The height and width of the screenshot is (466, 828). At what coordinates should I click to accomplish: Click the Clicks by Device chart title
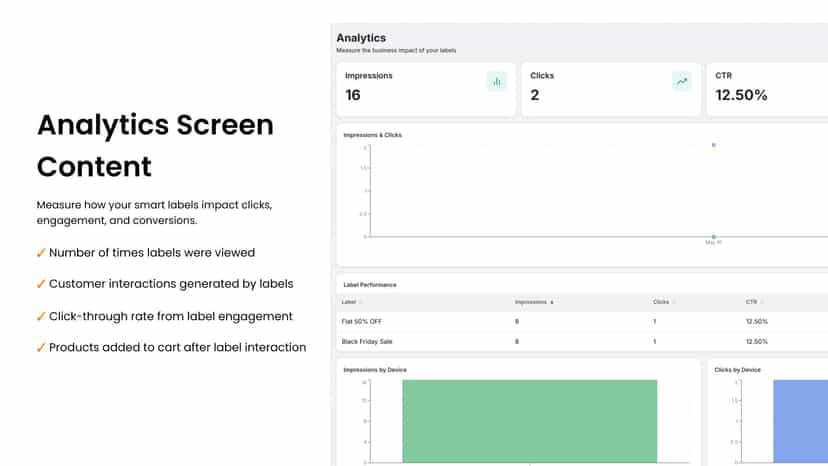tap(737, 370)
